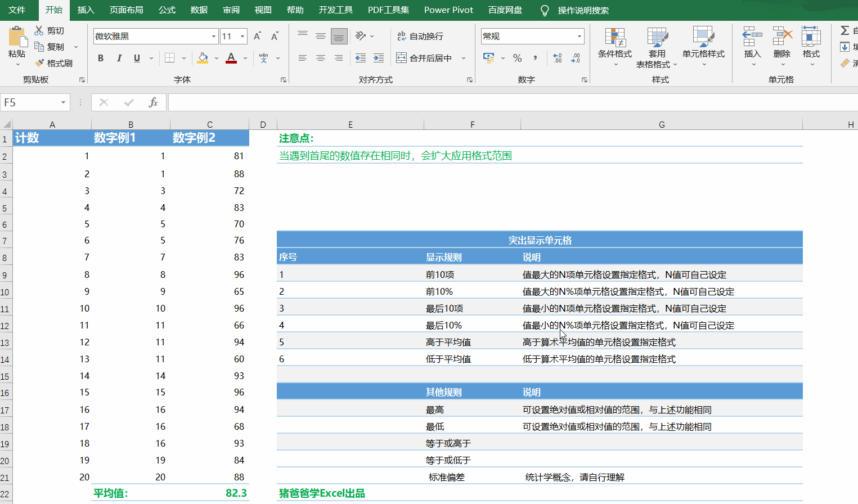Click the text orientation icon
858x504 pixels.
[x=361, y=36]
